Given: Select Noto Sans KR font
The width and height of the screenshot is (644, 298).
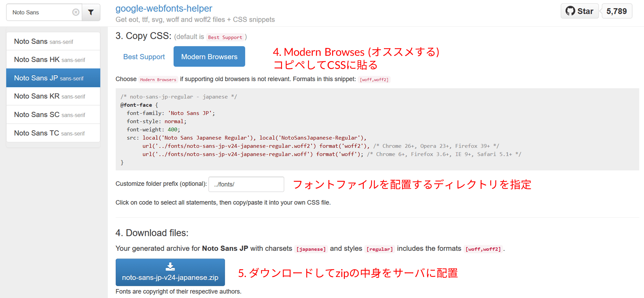Looking at the screenshot, I should (x=53, y=96).
